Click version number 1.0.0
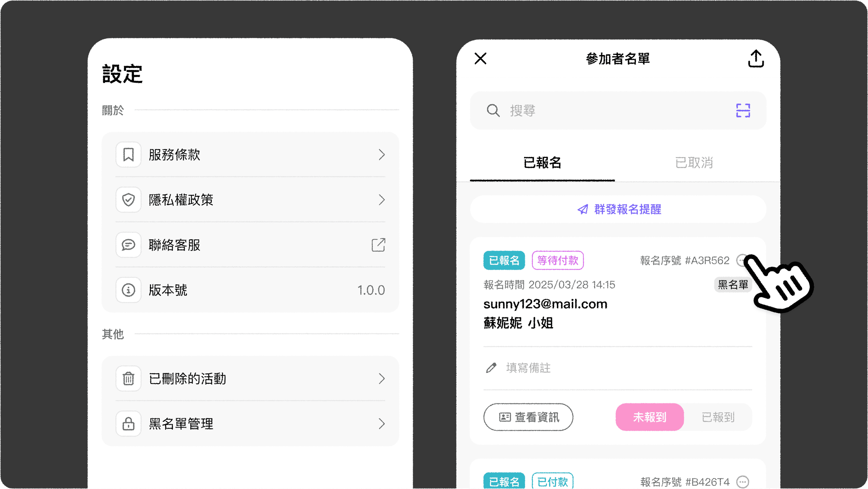 371,290
